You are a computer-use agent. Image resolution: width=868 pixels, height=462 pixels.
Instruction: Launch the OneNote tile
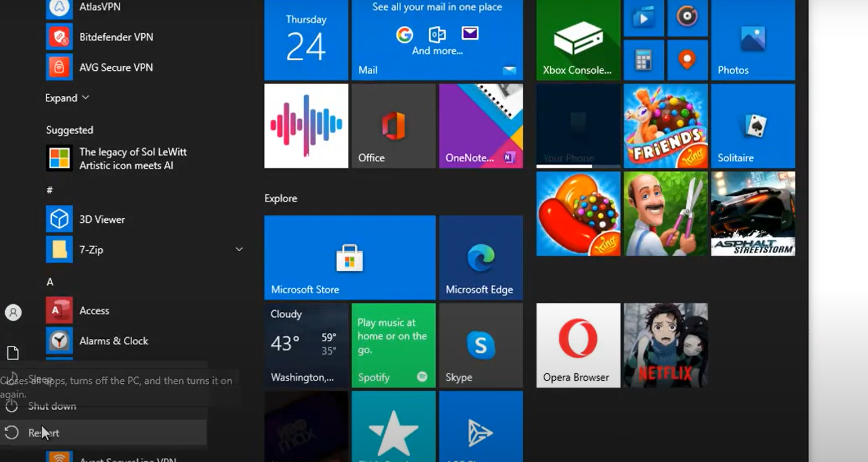pyautogui.click(x=480, y=126)
